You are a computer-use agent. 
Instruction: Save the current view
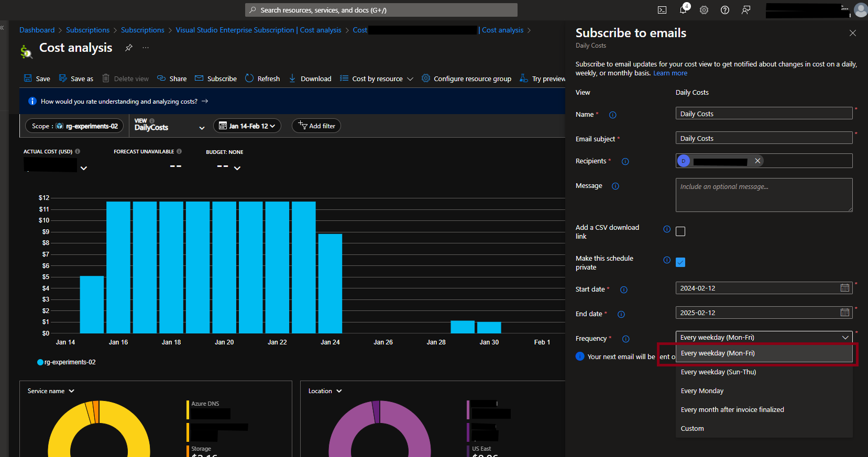click(x=37, y=79)
